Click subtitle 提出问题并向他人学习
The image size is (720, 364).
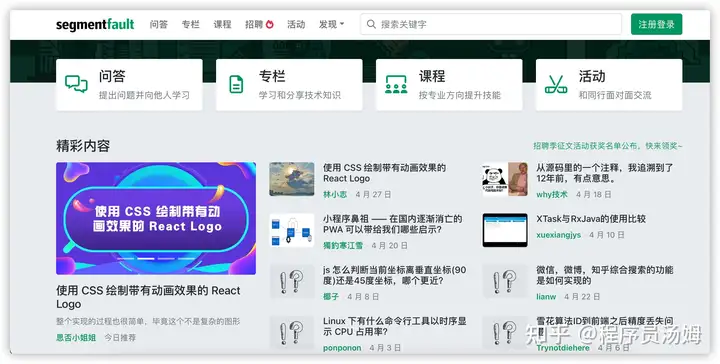point(144,95)
